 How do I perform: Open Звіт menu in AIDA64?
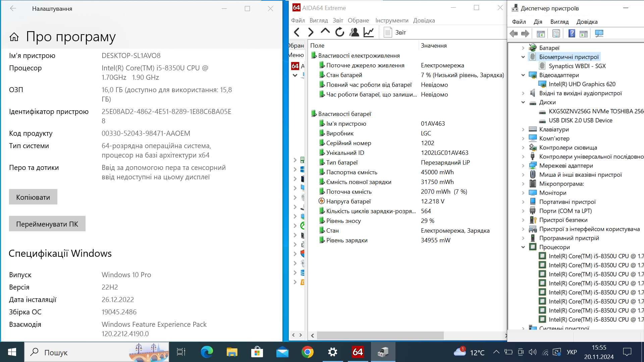click(x=338, y=20)
